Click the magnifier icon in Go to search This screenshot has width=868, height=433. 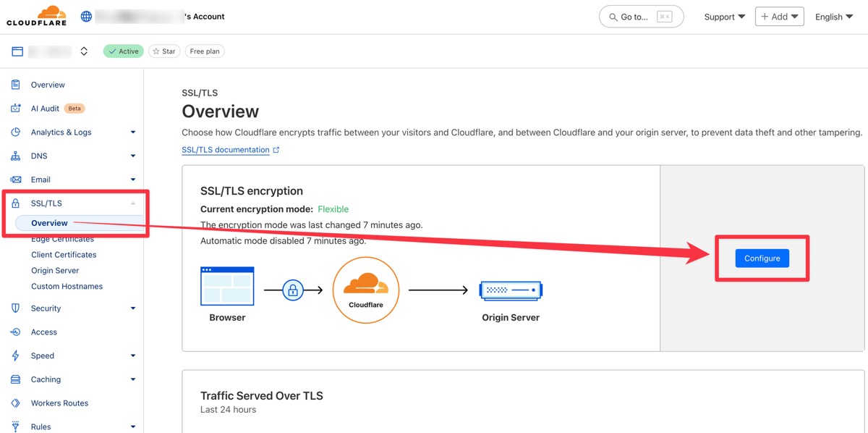coord(613,17)
